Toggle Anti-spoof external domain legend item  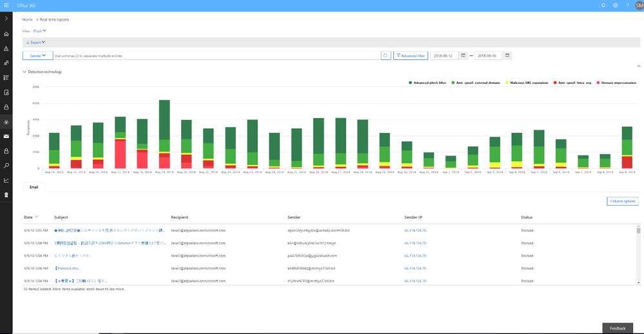[476, 83]
